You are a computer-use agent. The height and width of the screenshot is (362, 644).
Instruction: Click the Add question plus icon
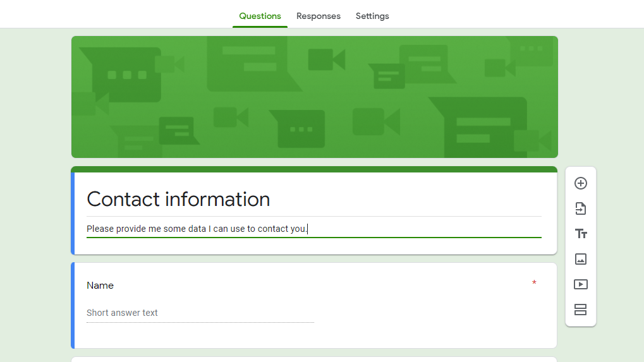click(580, 183)
